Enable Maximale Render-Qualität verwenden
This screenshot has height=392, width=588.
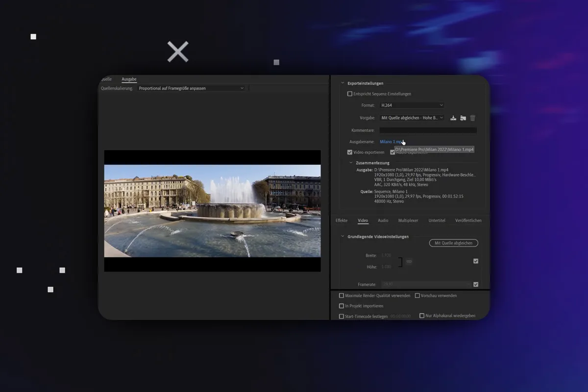point(342,295)
